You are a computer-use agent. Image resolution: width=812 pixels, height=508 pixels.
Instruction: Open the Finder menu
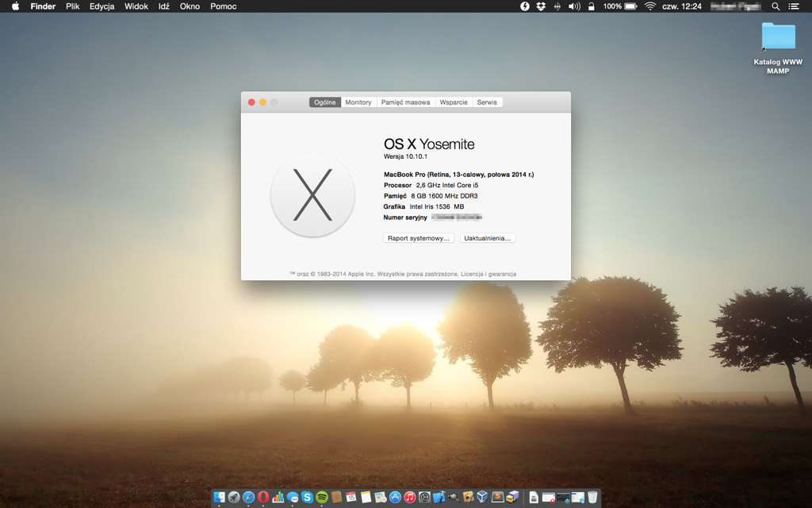pos(43,6)
